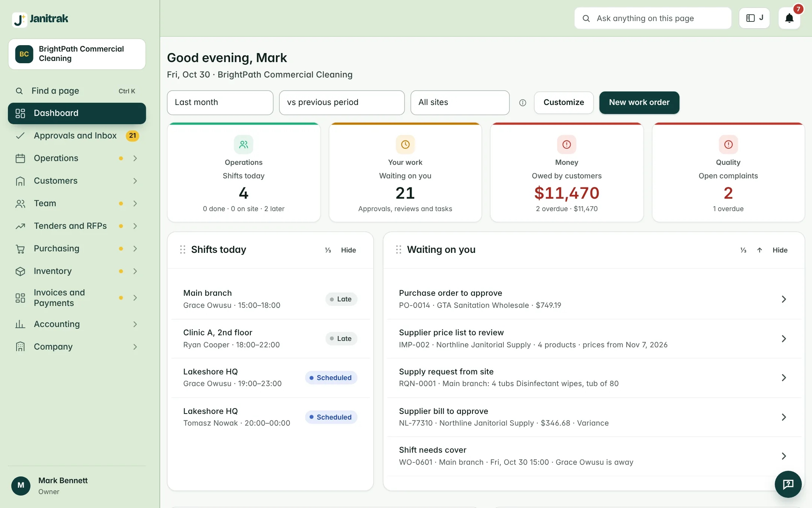Open the Last month period dropdown
The height and width of the screenshot is (508, 812).
220,102
